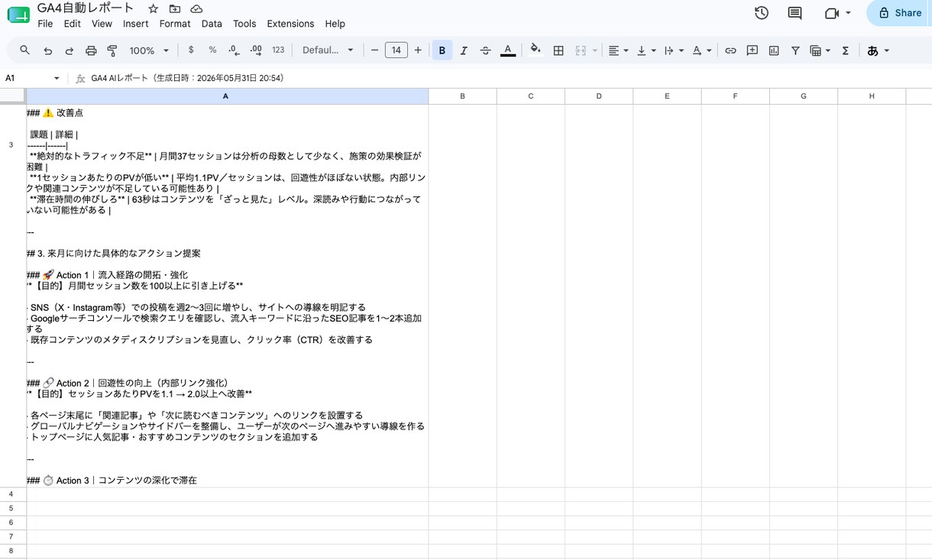Viewport: 932px width, 560px height.
Task: Open version history clock icon
Action: click(761, 13)
